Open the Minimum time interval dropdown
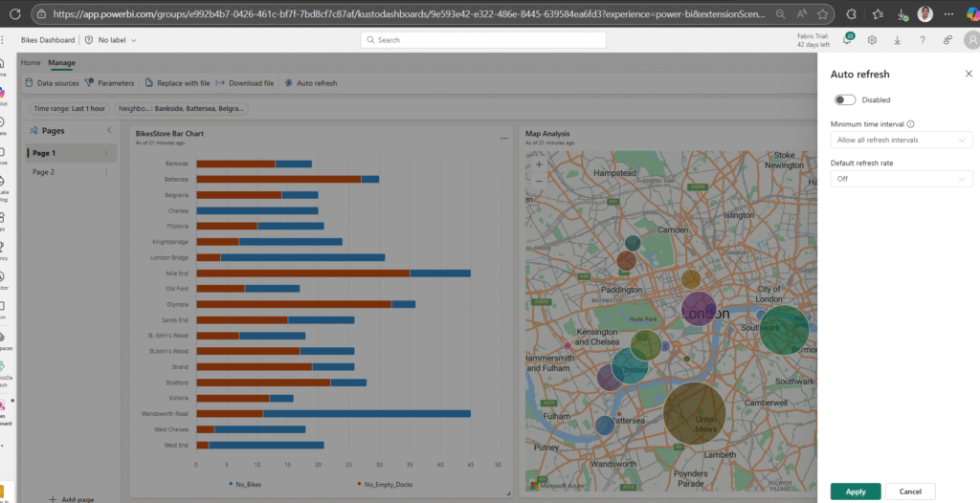980x503 pixels. tap(901, 140)
